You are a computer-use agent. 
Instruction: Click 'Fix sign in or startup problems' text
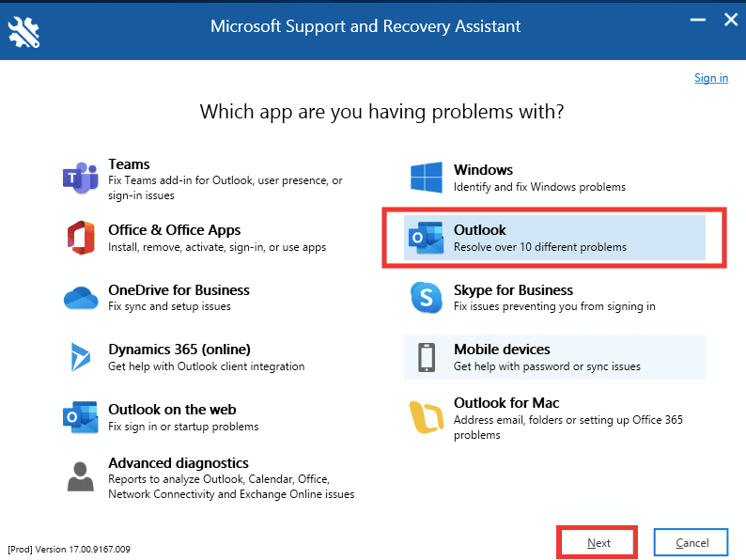183,427
